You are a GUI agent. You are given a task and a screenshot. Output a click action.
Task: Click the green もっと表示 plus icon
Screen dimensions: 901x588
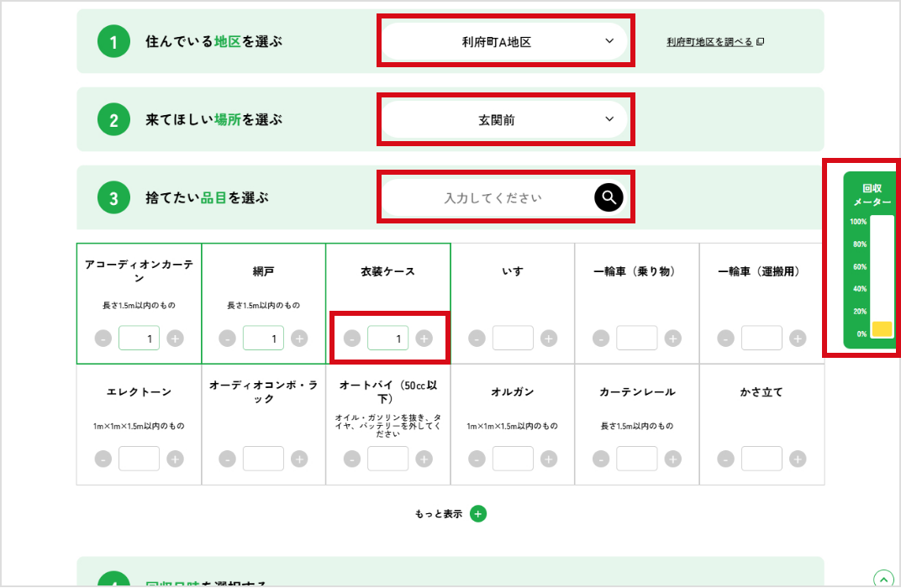tap(478, 514)
